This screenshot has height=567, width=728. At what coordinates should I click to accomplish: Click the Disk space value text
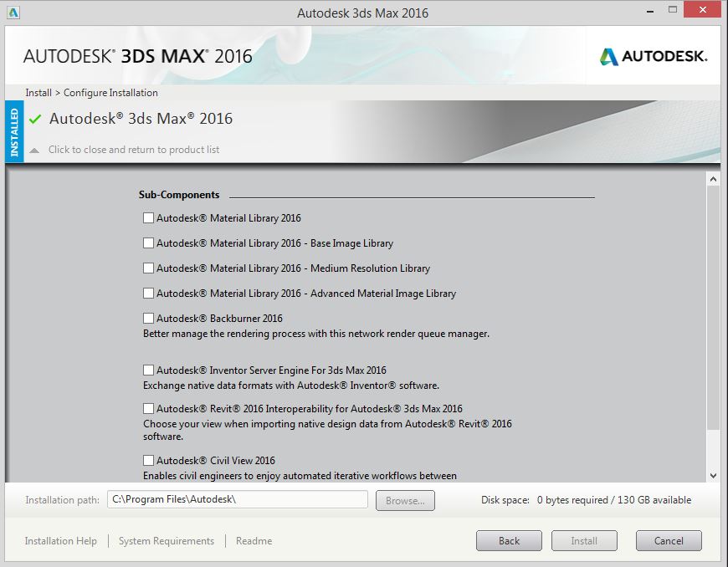click(x=614, y=500)
